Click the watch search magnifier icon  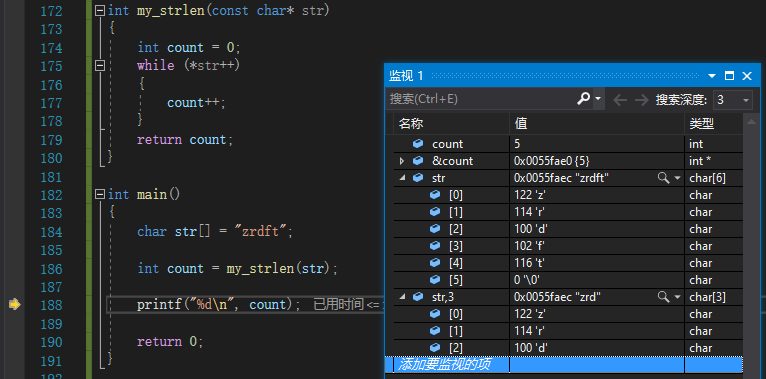[x=584, y=99]
